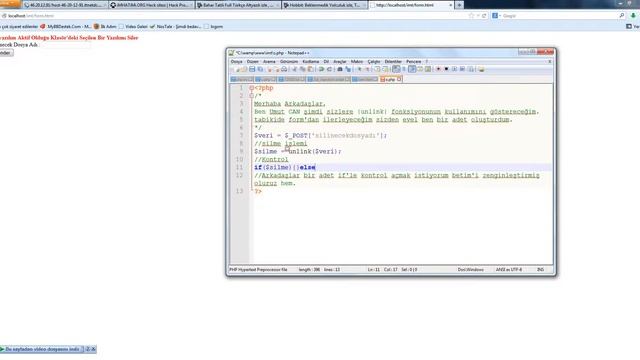640x360 pixels.
Task: Click the Undo arrow icon in Notepad++
Action: click(321, 69)
